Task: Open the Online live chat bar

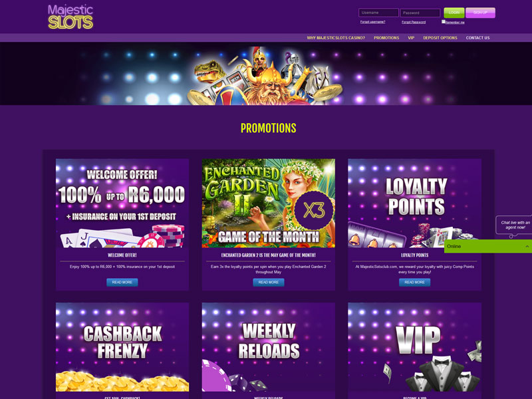Action: point(488,246)
